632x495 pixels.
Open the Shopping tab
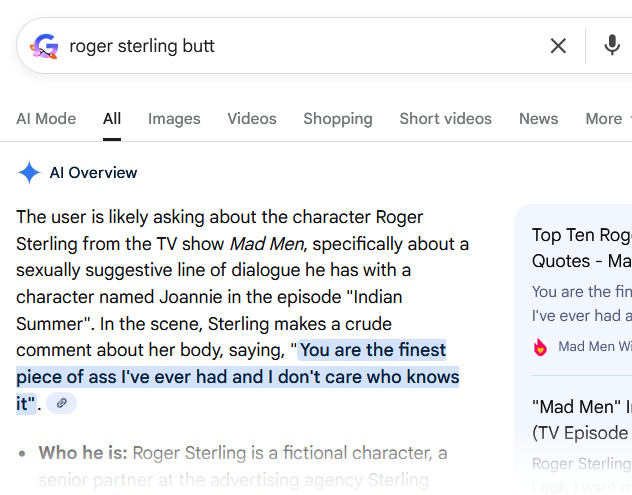pyautogui.click(x=338, y=118)
